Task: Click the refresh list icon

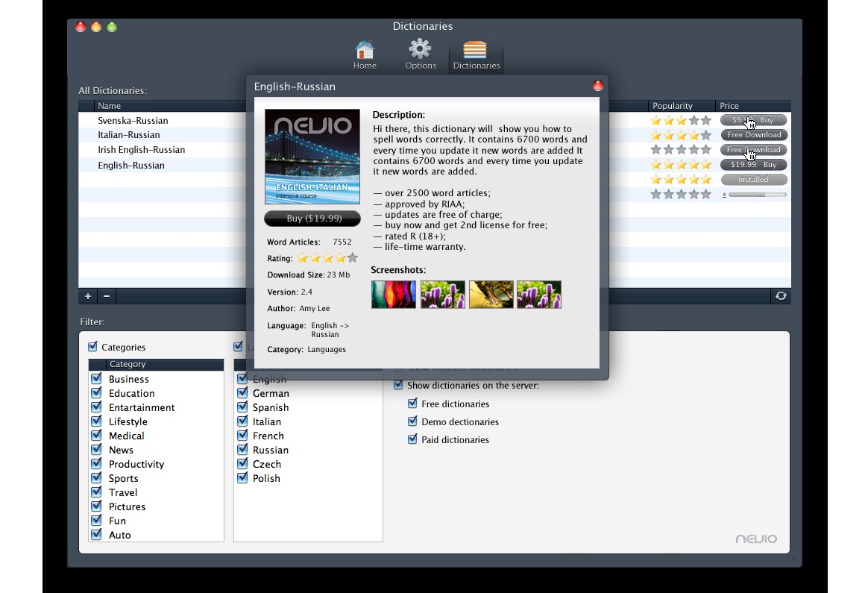Action: (x=781, y=296)
